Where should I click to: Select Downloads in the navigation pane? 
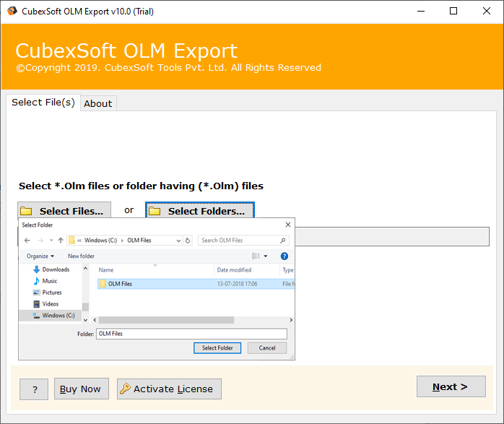tap(56, 269)
